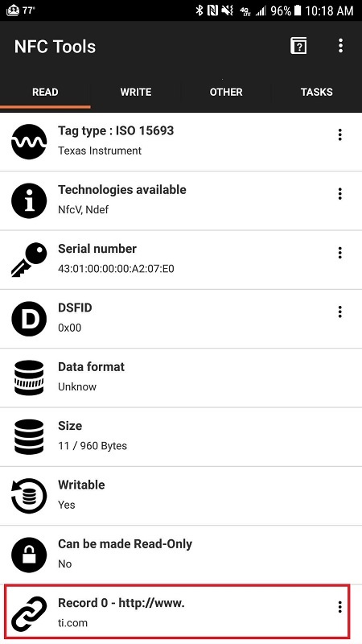Viewport: 362px width, 644px height.
Task: Tap the Writable refresh-database icon
Action: (x=29, y=496)
